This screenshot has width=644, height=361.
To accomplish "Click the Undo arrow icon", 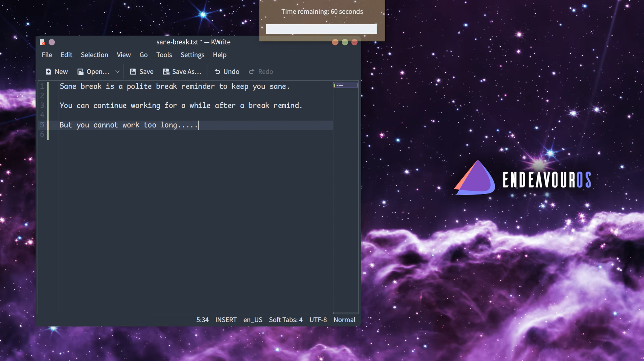I will [217, 72].
